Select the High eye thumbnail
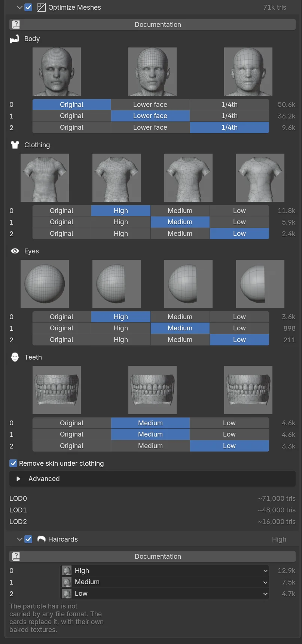This screenshot has width=302, height=644. (x=116, y=284)
